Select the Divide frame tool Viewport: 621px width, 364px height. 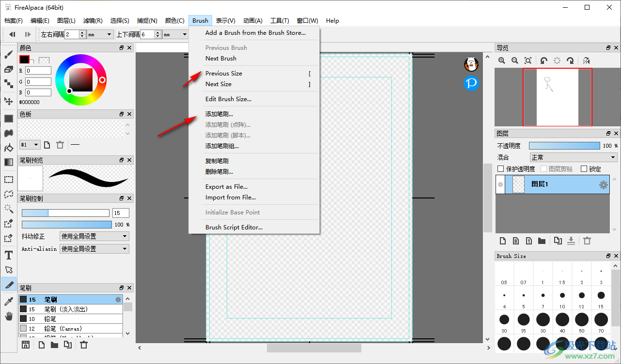[9, 284]
